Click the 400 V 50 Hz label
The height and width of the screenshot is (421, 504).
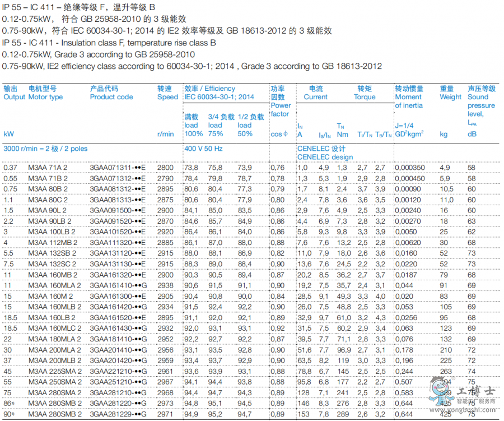203,149
